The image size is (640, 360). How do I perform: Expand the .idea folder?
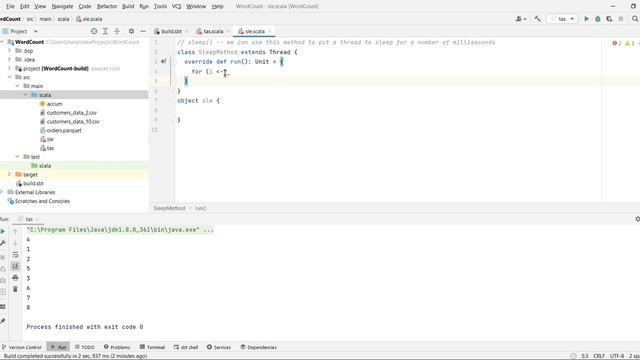click(x=9, y=60)
